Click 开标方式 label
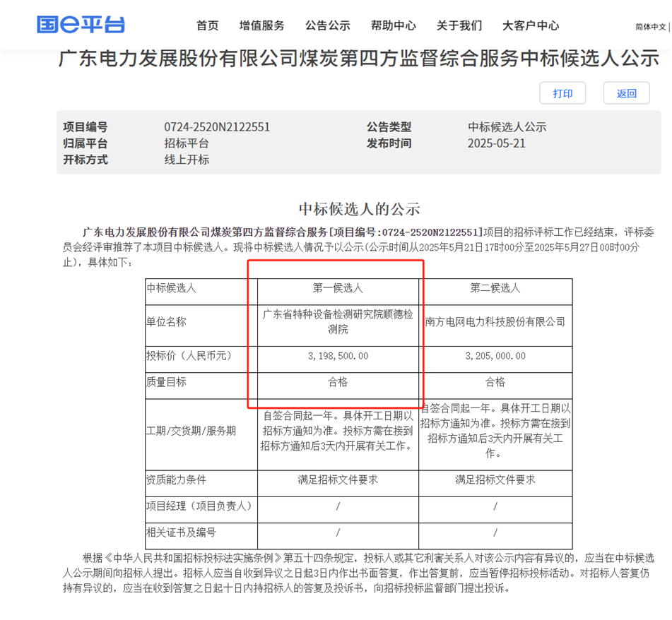Viewport: 672px width, 620px height. (x=86, y=160)
